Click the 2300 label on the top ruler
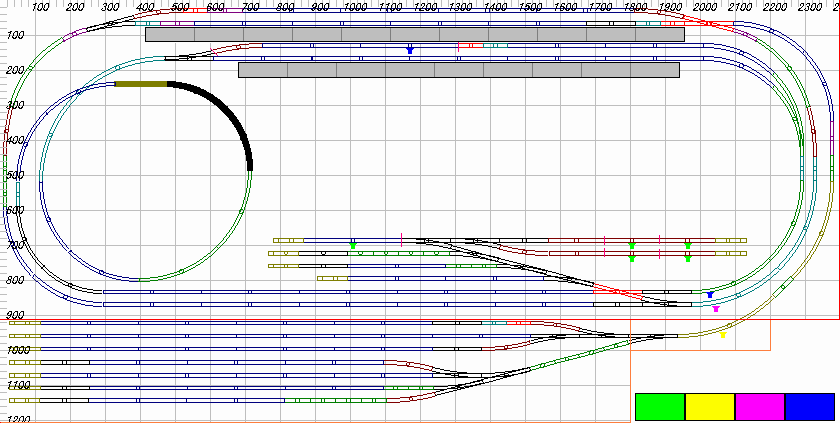 811,8
